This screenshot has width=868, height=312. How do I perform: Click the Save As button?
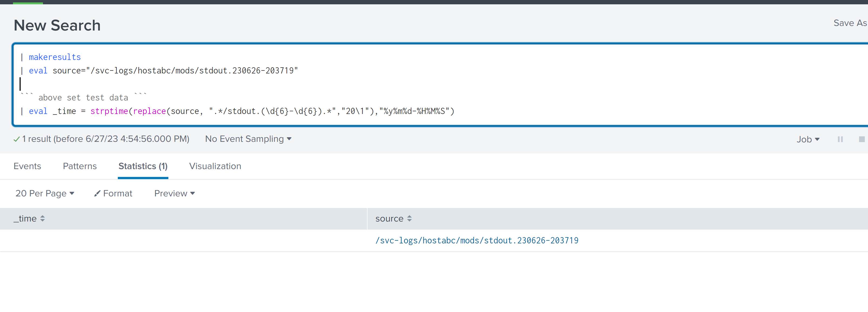pyautogui.click(x=850, y=23)
